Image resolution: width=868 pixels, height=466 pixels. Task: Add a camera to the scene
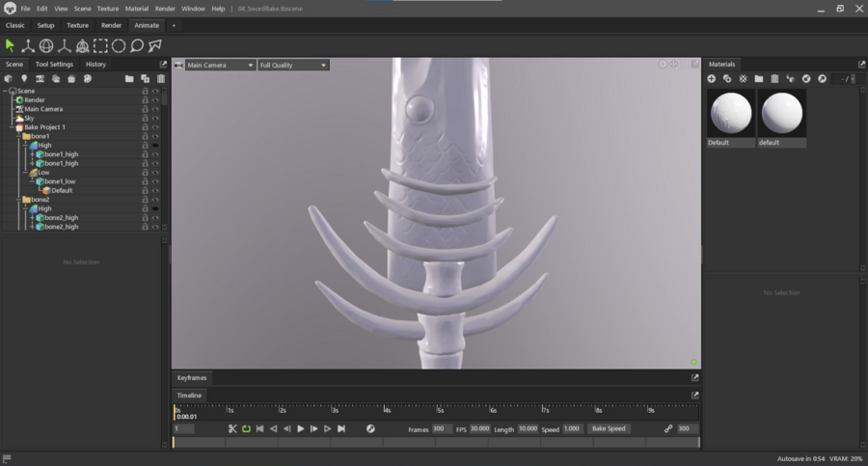[x=40, y=79]
